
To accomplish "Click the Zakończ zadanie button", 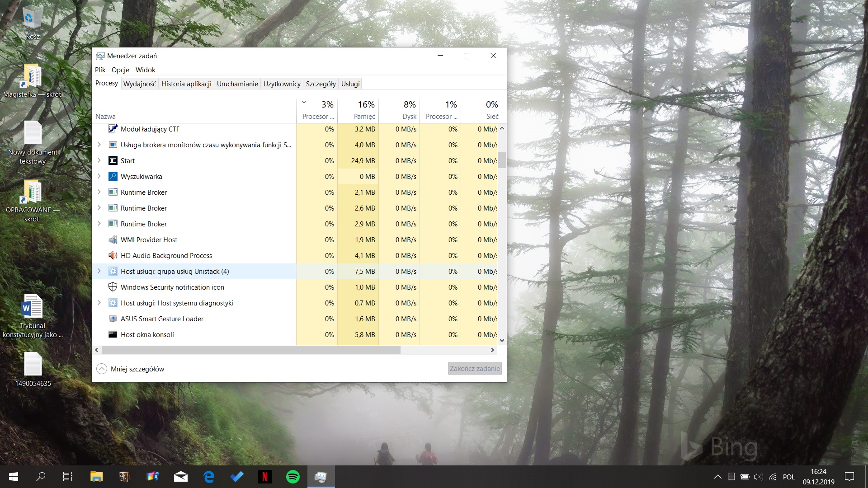I will pyautogui.click(x=475, y=369).
